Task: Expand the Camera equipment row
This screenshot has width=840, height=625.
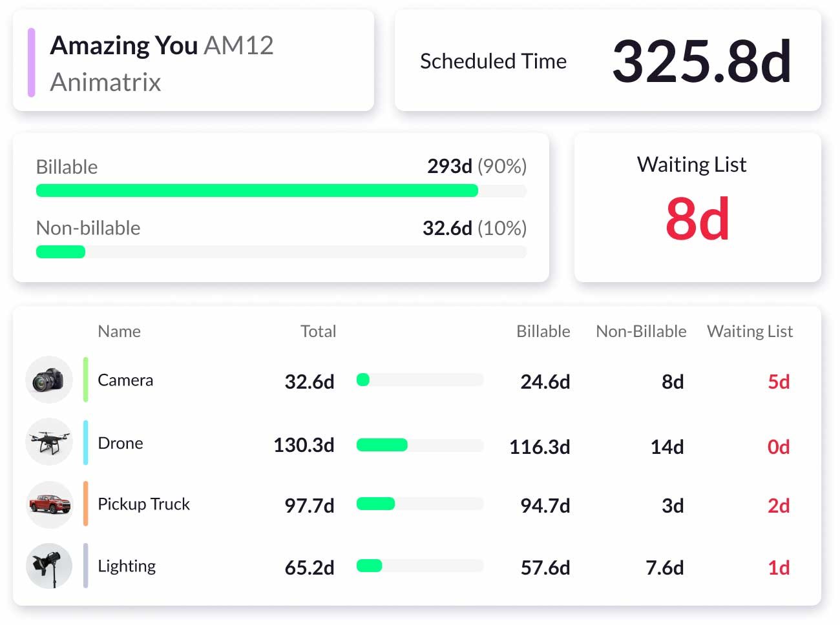Action: [x=420, y=381]
